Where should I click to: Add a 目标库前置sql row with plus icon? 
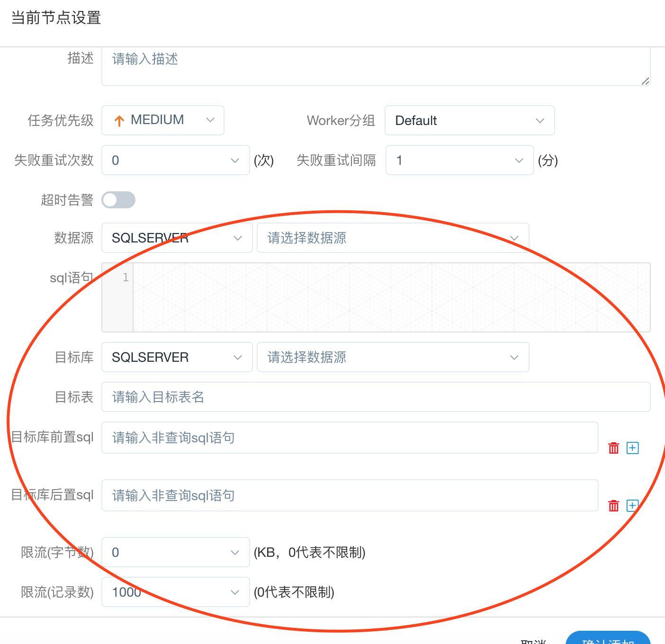(x=633, y=448)
